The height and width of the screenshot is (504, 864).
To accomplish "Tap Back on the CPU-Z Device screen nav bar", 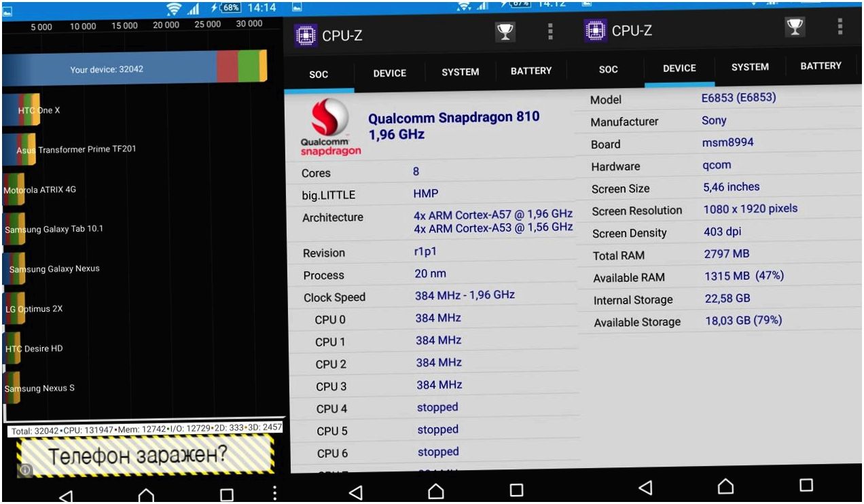I will point(645,487).
